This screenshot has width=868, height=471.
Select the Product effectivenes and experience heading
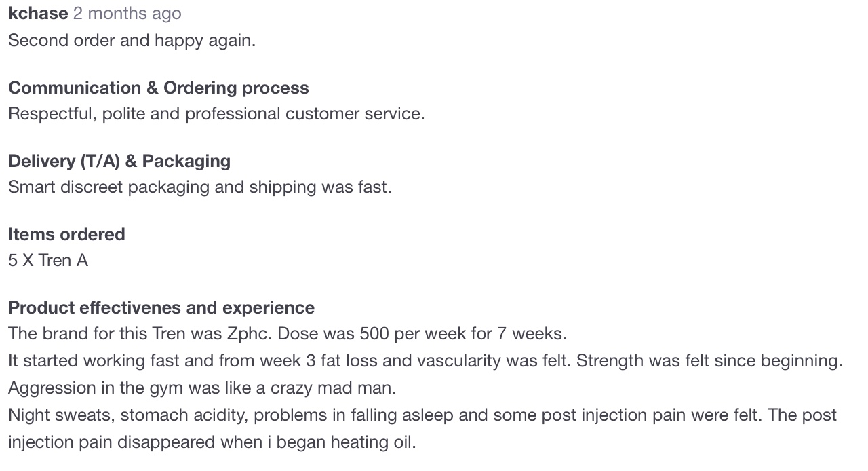161,308
